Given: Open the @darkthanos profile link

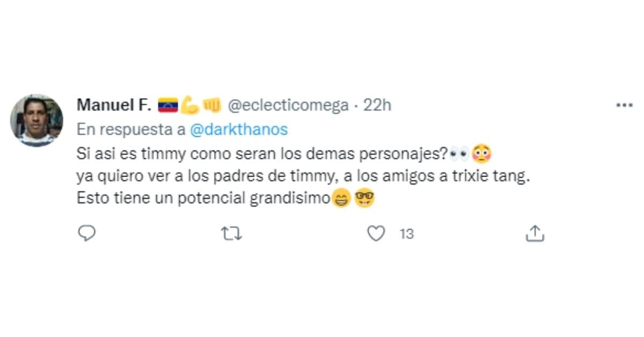Looking at the screenshot, I should 238,129.
